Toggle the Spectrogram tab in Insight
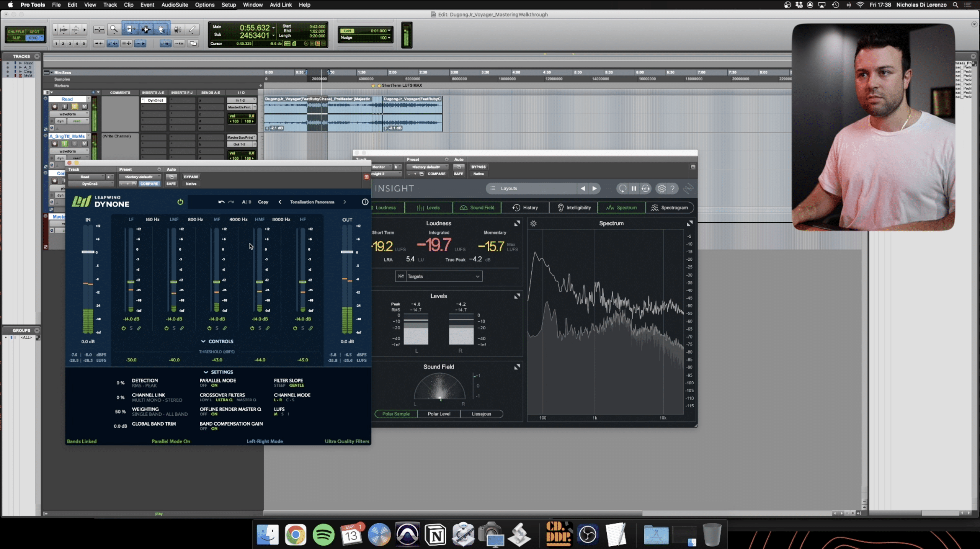This screenshot has height=549, width=980. tap(669, 208)
